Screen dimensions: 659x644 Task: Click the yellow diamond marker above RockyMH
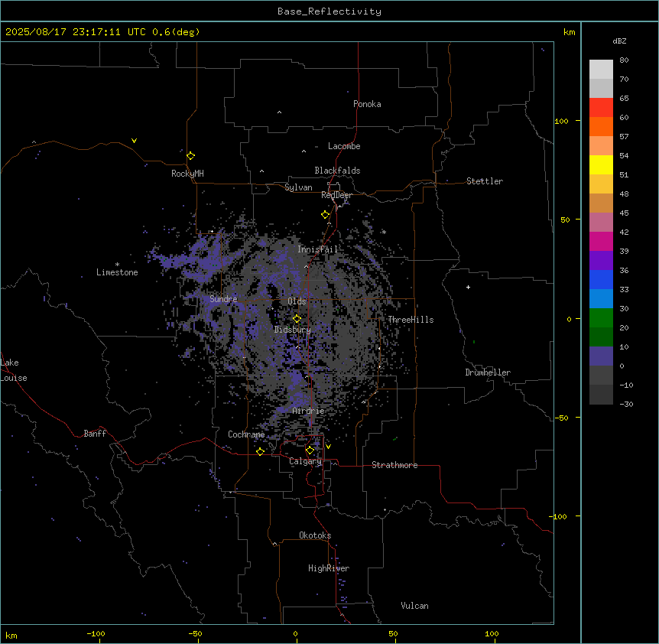(190, 156)
